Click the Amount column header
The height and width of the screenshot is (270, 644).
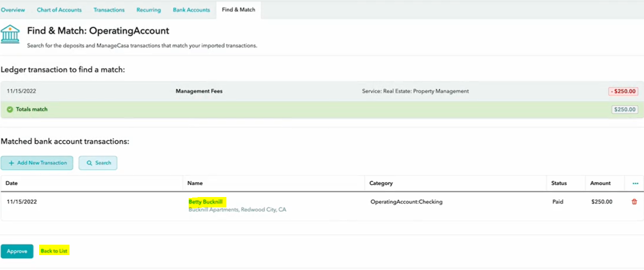tap(600, 183)
